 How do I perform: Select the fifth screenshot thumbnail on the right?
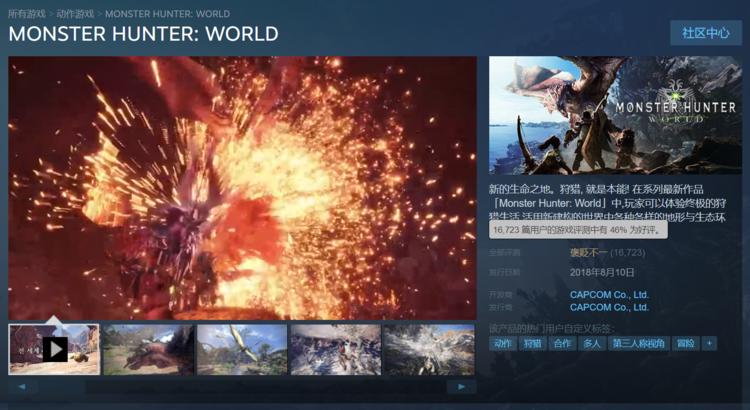429,350
